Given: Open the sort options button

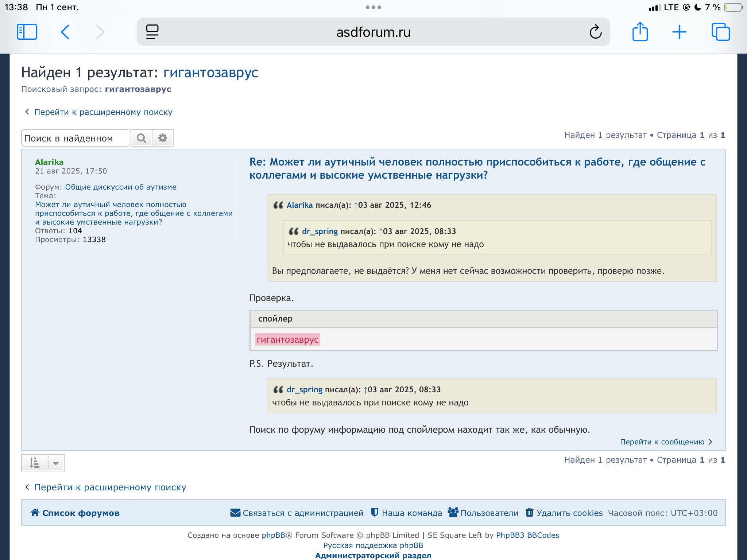Looking at the screenshot, I should 35,463.
